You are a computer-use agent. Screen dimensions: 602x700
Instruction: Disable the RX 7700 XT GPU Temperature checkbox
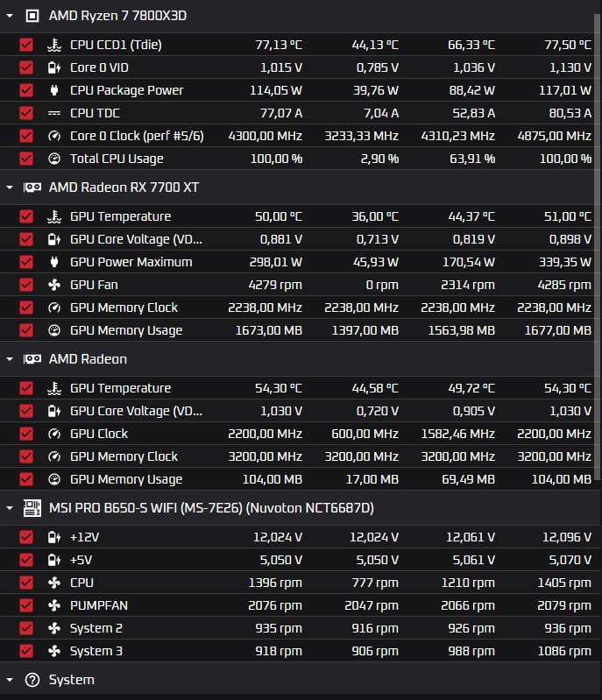(26, 216)
